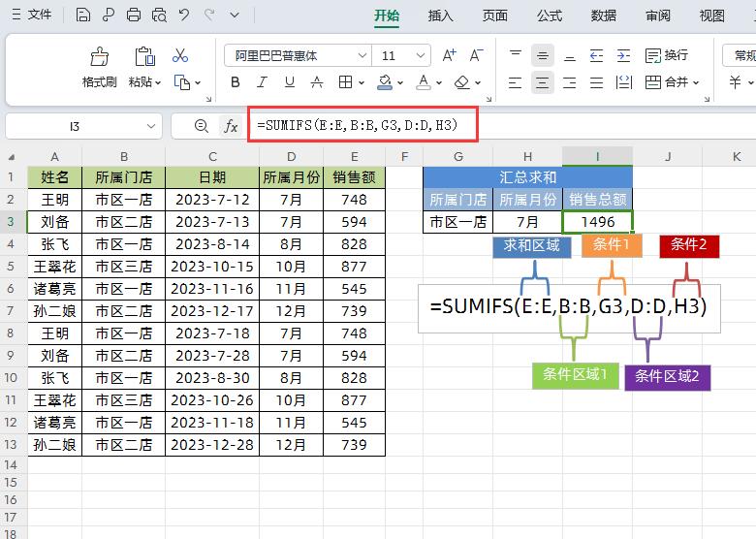Open the 文件 (File) menu
The width and height of the screenshot is (756, 539).
[x=31, y=15]
